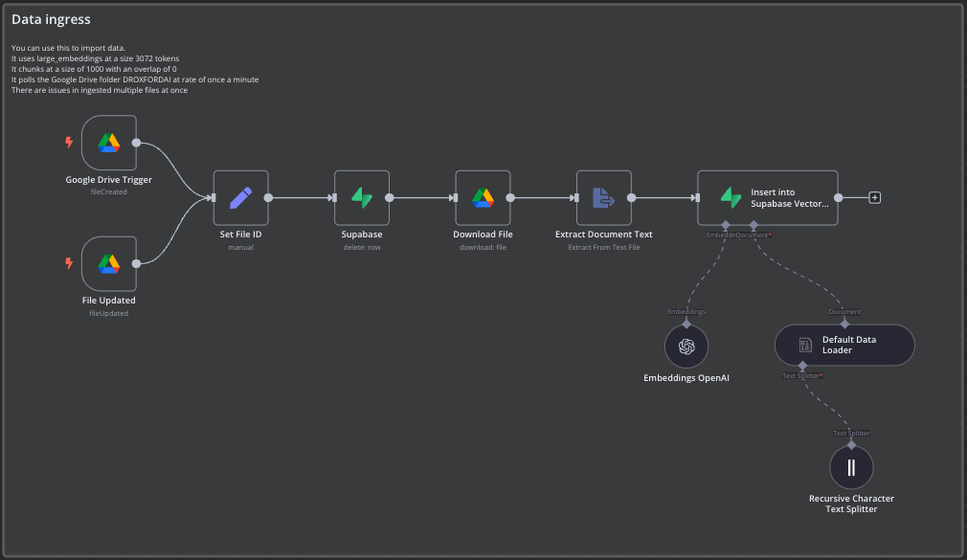Screen dimensions: 967x560
Task: Click Document diamond connector on Default Data Loader
Action: pyautogui.click(x=844, y=324)
